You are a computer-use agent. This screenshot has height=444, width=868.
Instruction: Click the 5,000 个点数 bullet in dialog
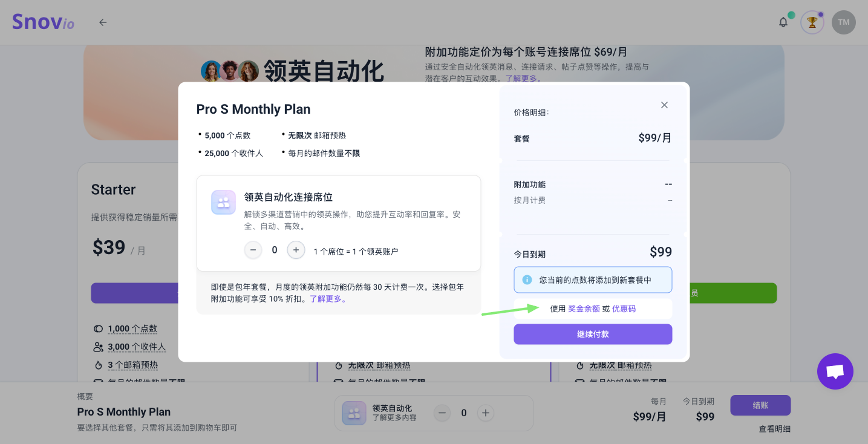point(227,135)
